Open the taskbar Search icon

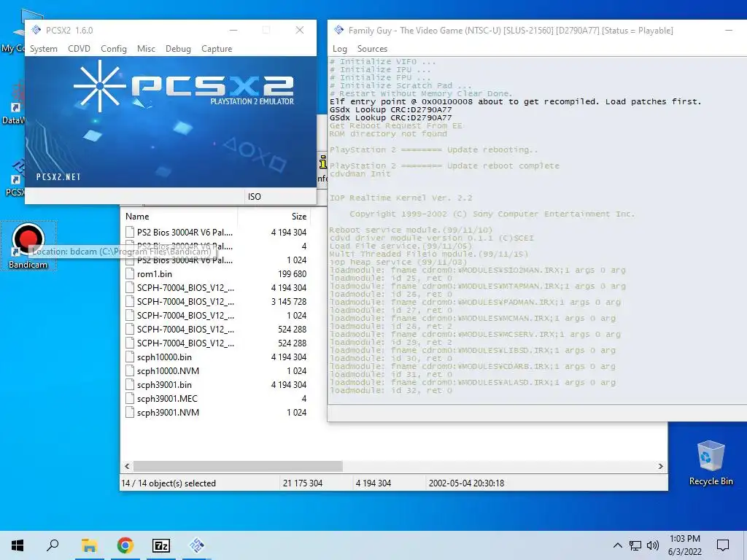click(53, 545)
